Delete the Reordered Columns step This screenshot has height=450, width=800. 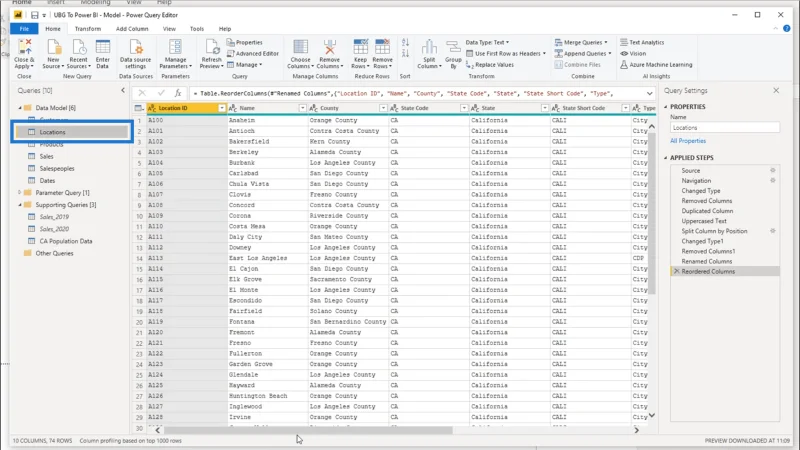point(677,271)
